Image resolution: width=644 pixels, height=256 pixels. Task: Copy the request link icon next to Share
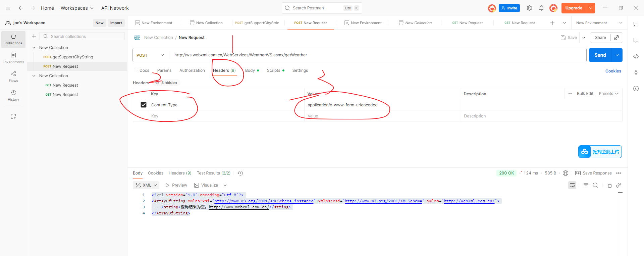(616, 38)
